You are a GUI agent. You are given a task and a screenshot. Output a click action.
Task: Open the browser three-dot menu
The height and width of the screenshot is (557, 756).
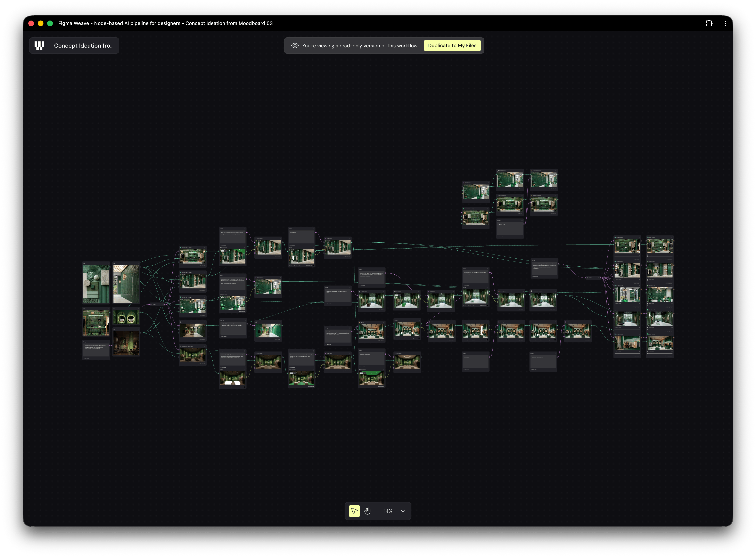coord(725,23)
